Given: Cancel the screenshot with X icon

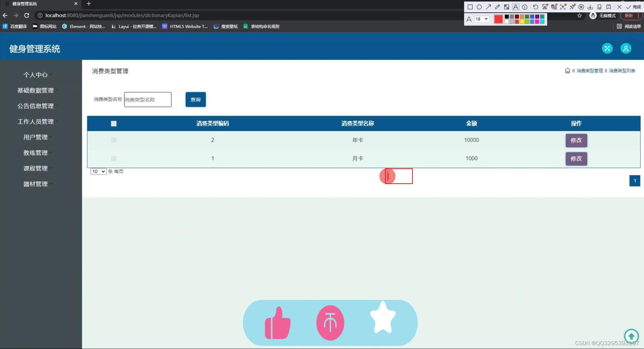Looking at the screenshot, I should pos(619,7).
